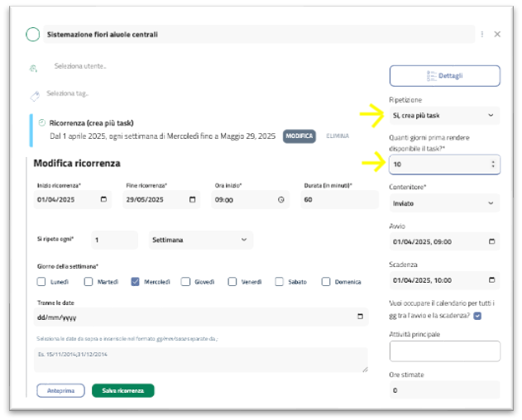This screenshot has width=522, height=420.
Task: Click the tag icon beside Seleziona tag
Action: (35, 95)
